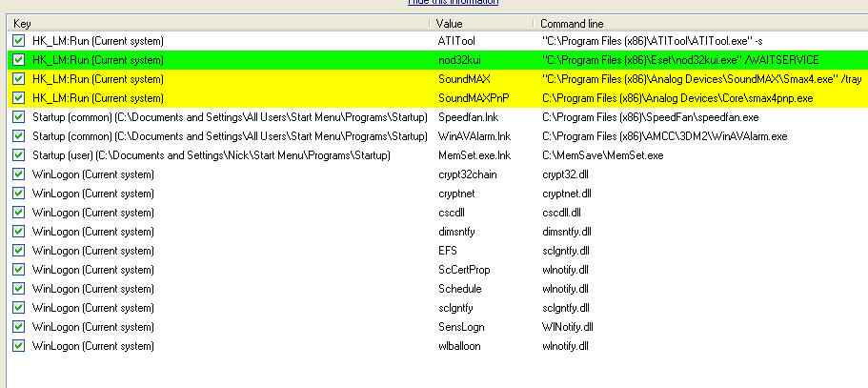The height and width of the screenshot is (388, 868).
Task: Sort by the Key column header
Action: (x=218, y=24)
